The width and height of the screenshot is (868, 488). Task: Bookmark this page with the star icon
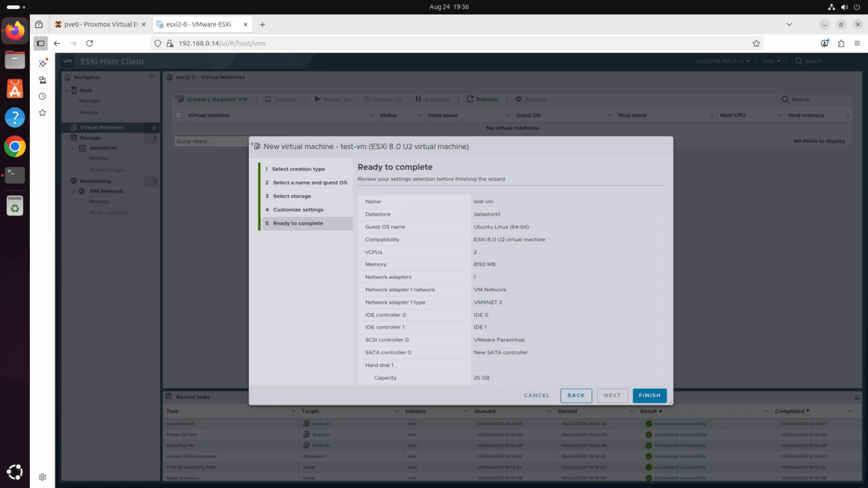756,43
